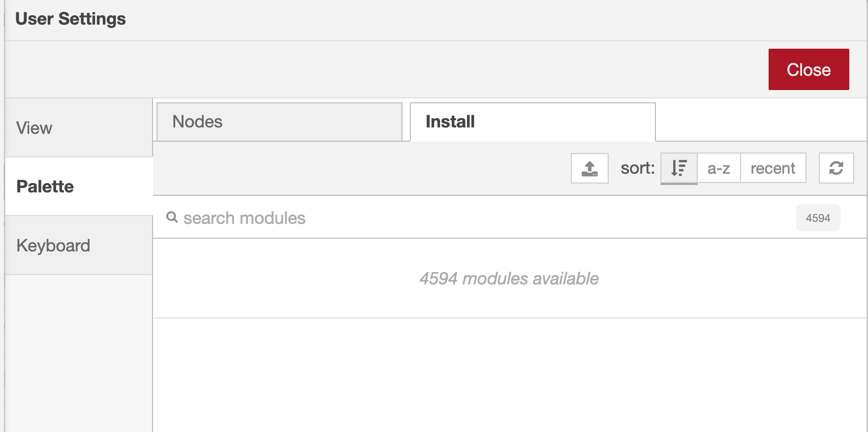Click the sort: label
868x432 pixels.
click(637, 168)
